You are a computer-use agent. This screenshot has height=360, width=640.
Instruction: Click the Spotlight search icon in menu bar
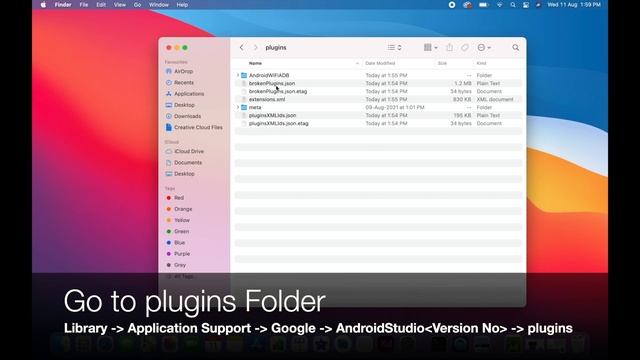tap(513, 5)
